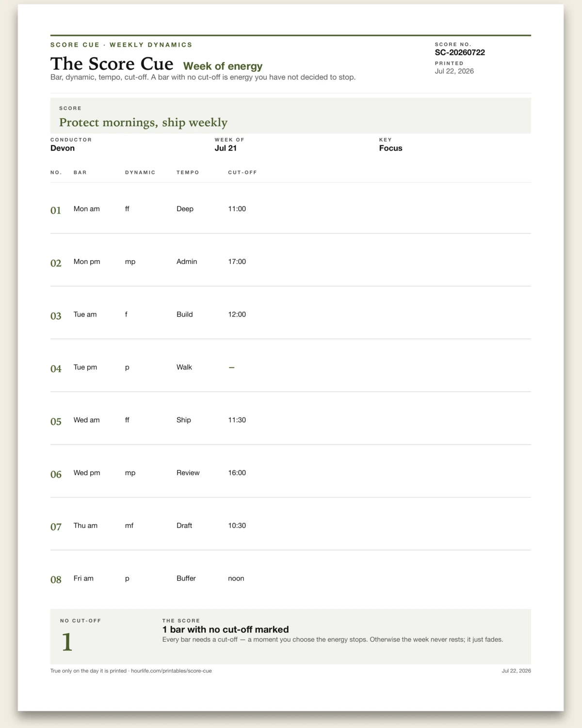Click the 'Focus' key value
This screenshot has height=728, width=582.
click(x=390, y=148)
